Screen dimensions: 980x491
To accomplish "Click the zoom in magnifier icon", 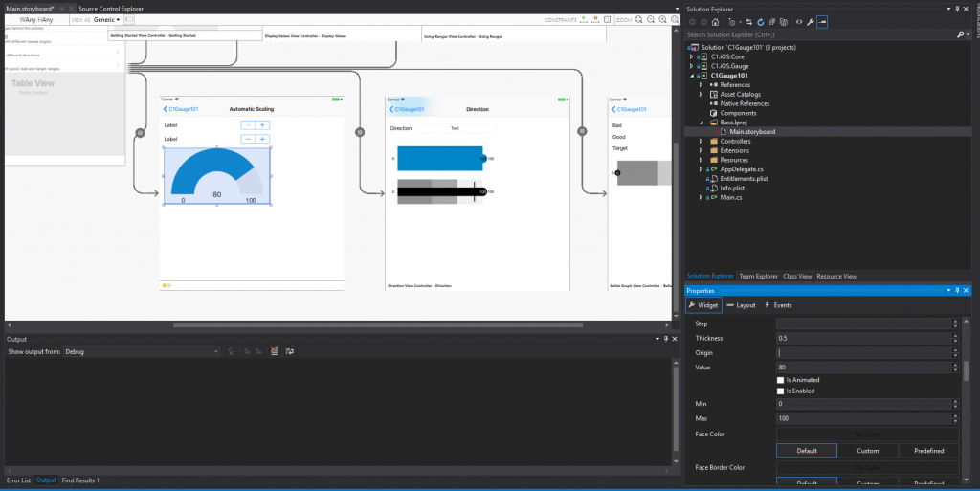I will tap(662, 19).
